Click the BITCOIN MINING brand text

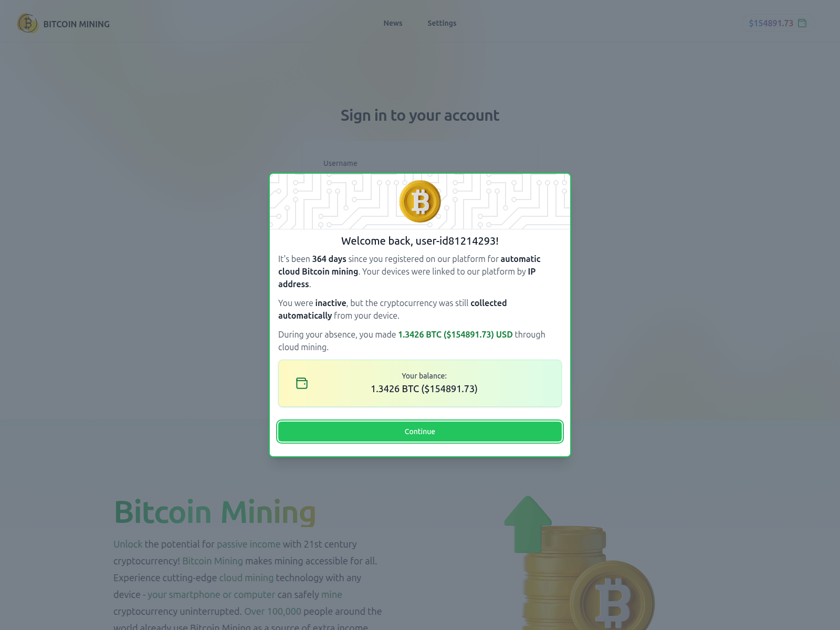click(77, 24)
